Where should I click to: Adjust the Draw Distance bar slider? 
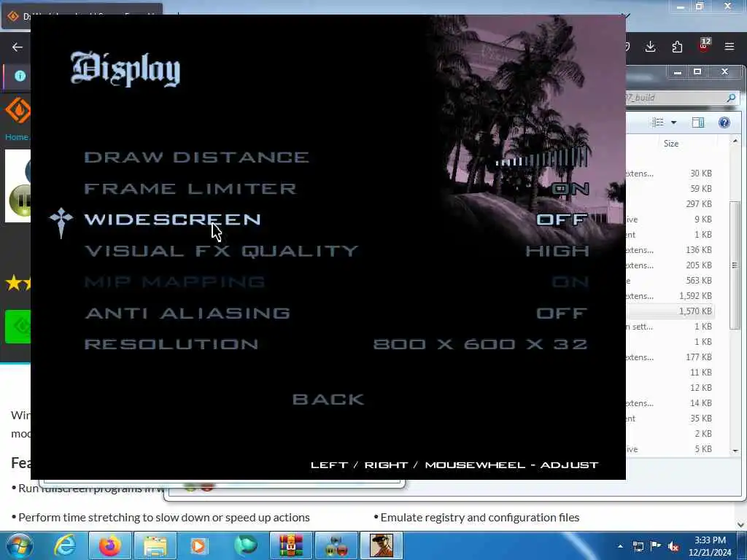541,158
